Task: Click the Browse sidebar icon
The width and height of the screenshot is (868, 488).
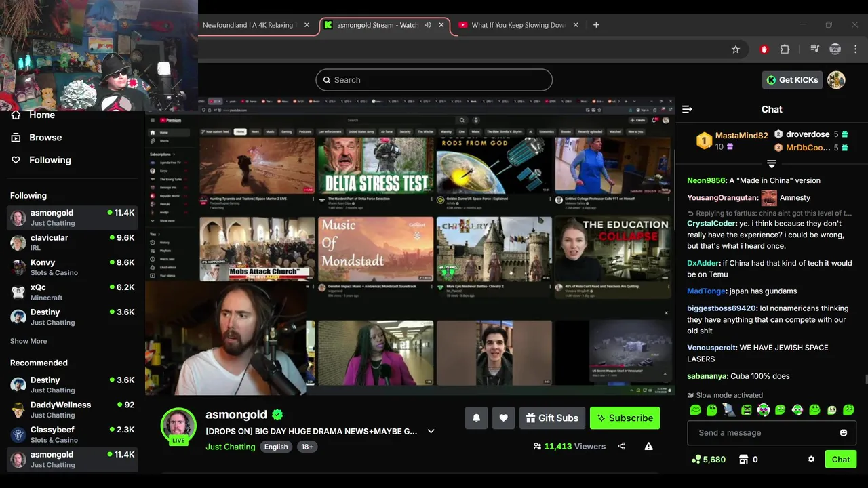Action: coord(16,138)
